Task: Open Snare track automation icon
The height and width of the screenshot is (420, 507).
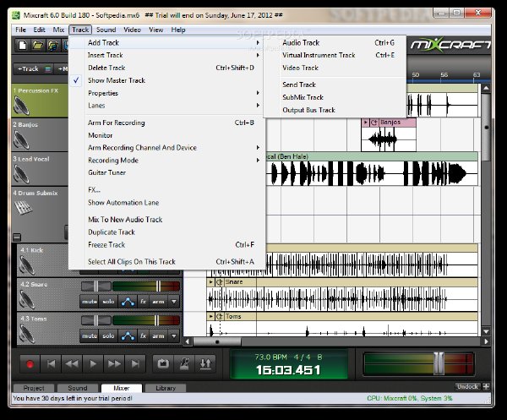Action: (x=128, y=302)
